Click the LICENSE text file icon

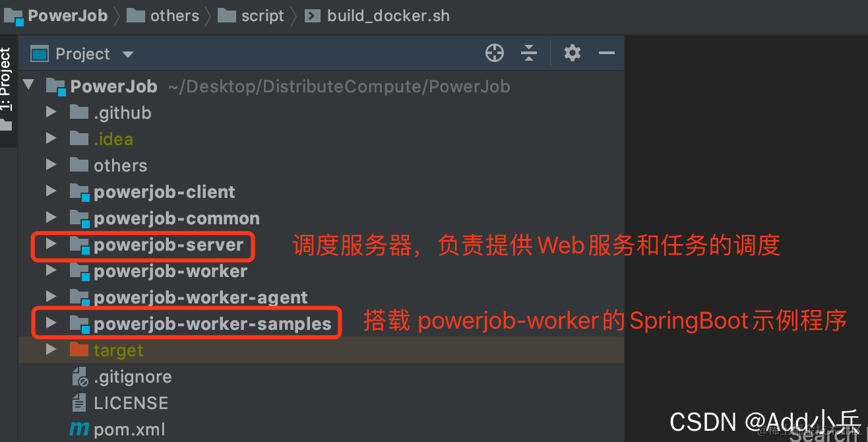point(78,403)
